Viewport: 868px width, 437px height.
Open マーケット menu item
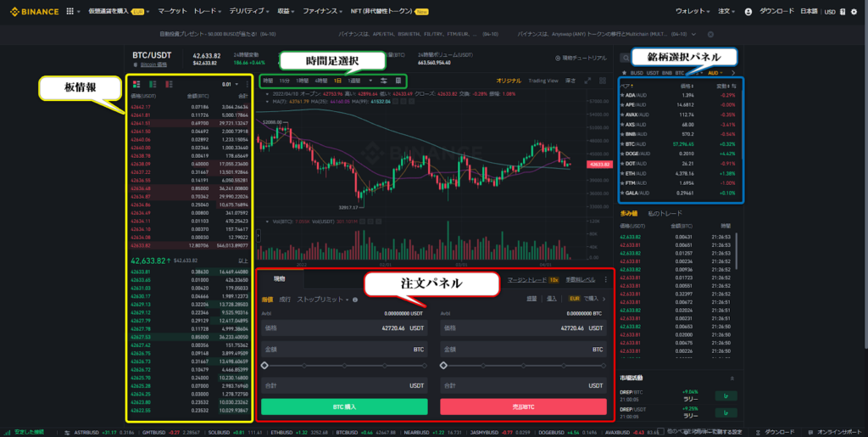coord(172,11)
